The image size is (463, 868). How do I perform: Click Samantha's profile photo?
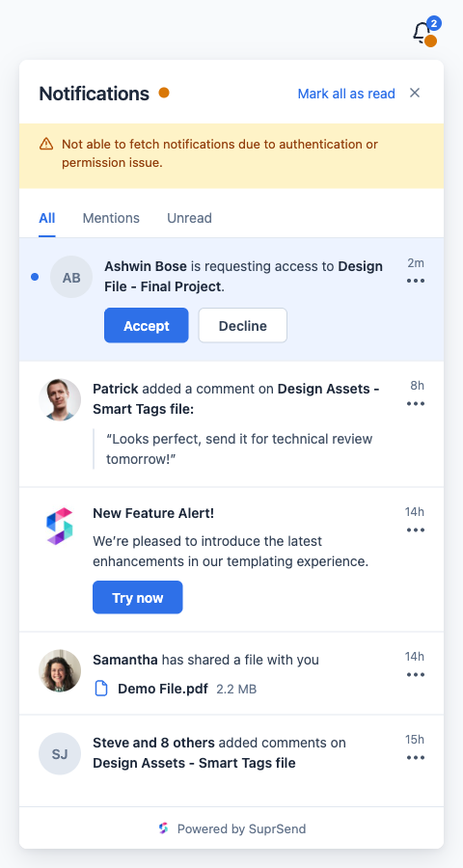pyautogui.click(x=60, y=671)
